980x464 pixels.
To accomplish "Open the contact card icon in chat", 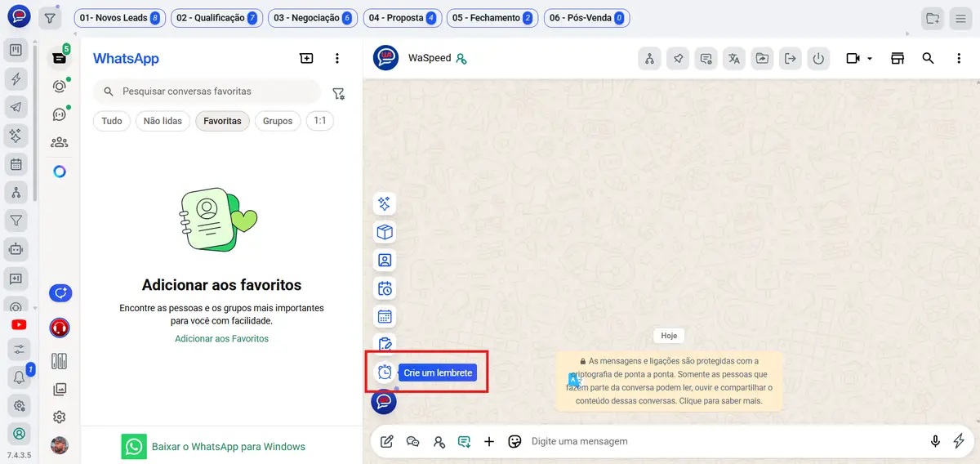I will point(385,261).
